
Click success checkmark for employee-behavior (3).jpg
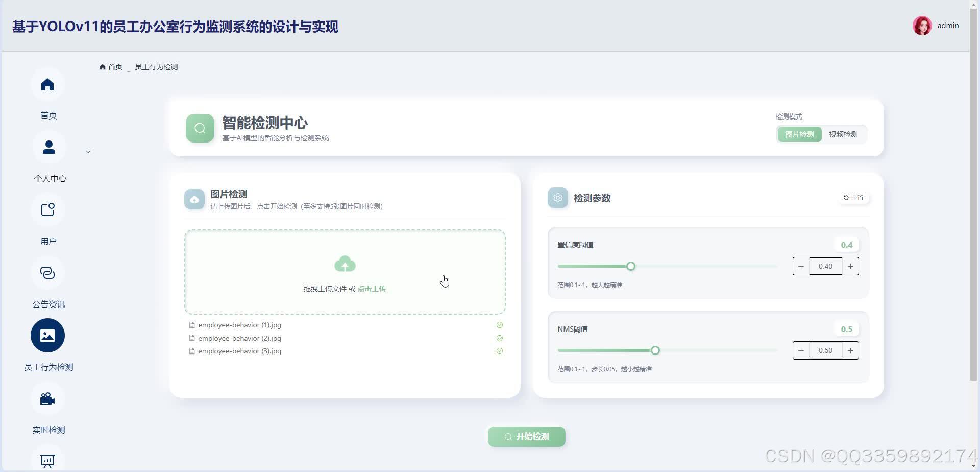tap(500, 351)
